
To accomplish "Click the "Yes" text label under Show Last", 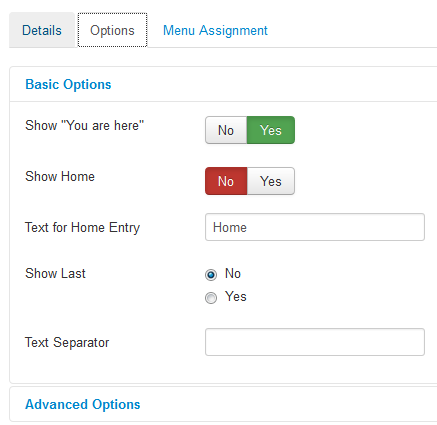I will click(236, 296).
